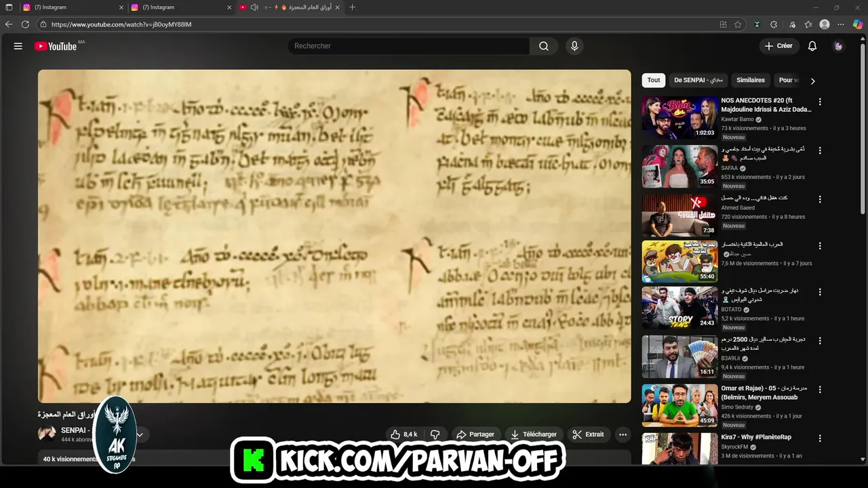Open the Ahmed Saeed 7:38 thumbnail
This screenshot has width=868, height=488.
679,215
